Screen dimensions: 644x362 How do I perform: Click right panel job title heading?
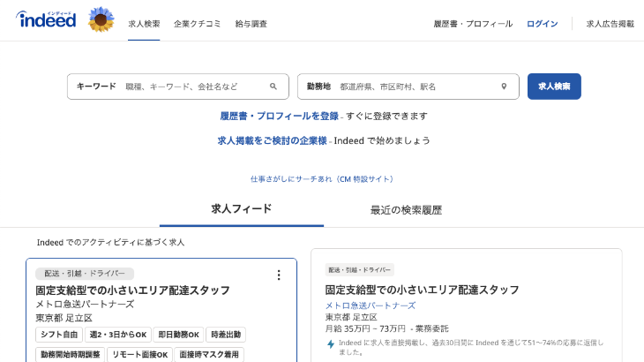423,290
